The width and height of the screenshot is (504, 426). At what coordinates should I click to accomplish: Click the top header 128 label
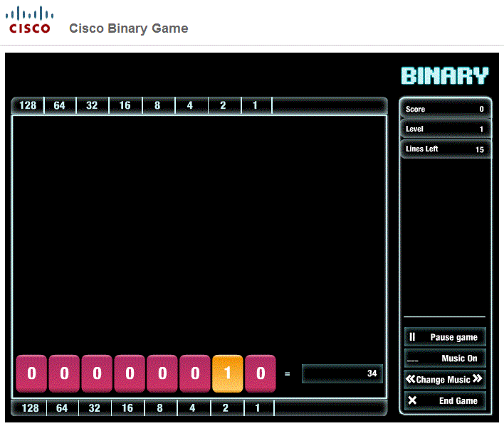[28, 105]
